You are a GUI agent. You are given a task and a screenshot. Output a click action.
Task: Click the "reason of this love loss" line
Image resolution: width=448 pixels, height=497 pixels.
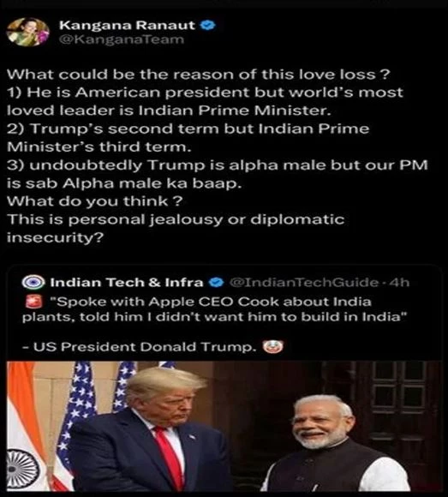[x=198, y=75]
